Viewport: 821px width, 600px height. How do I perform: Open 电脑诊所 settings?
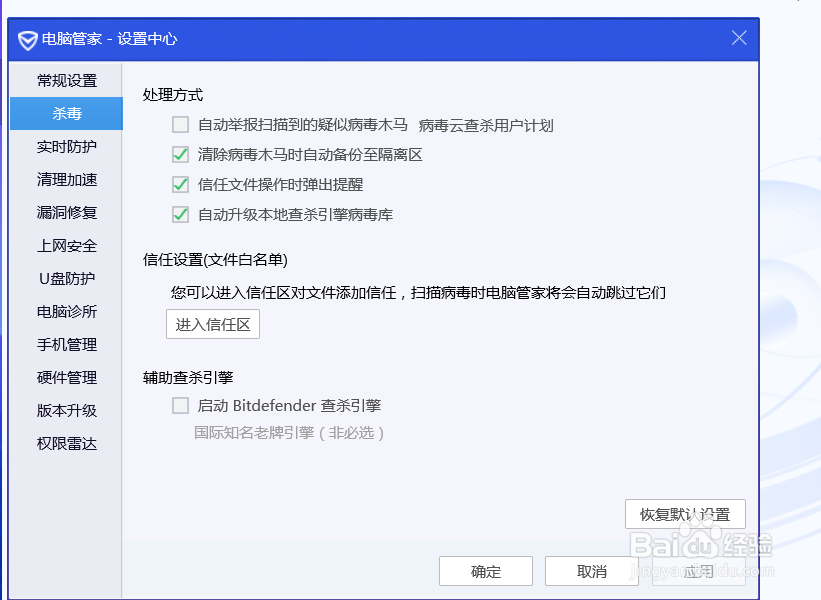[66, 312]
